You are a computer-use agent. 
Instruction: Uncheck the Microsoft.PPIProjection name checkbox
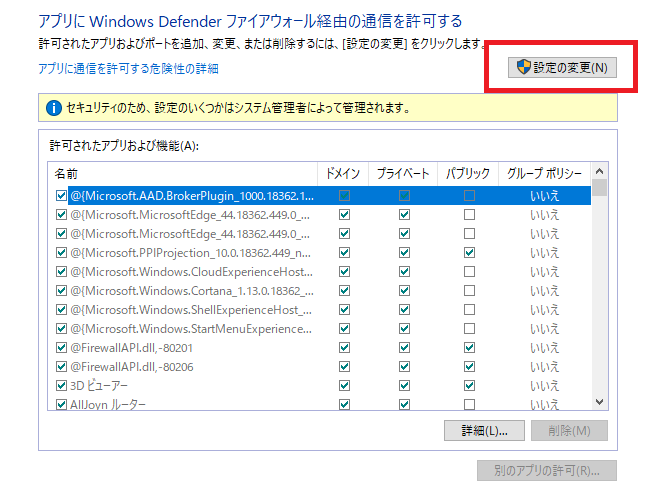point(61,253)
